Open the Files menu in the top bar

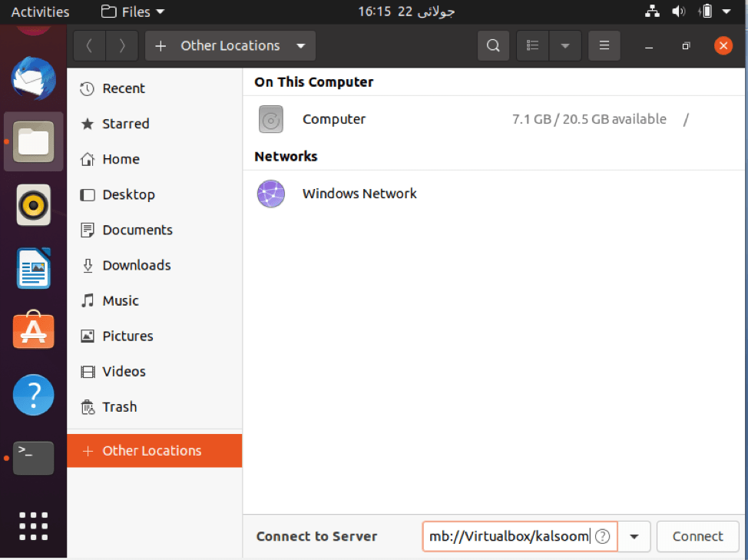point(132,11)
